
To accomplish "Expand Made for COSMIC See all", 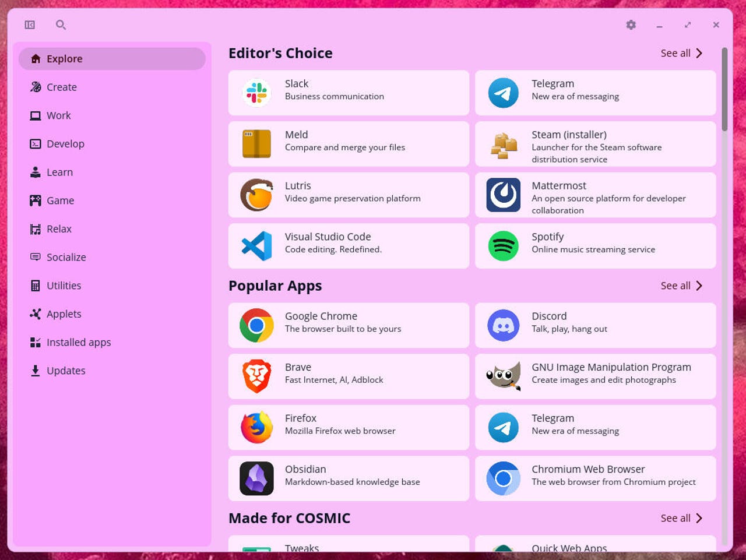I will point(681,518).
